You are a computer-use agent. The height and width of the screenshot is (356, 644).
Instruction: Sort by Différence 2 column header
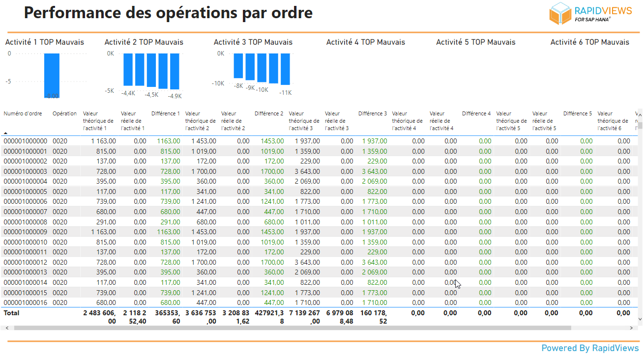(269, 113)
